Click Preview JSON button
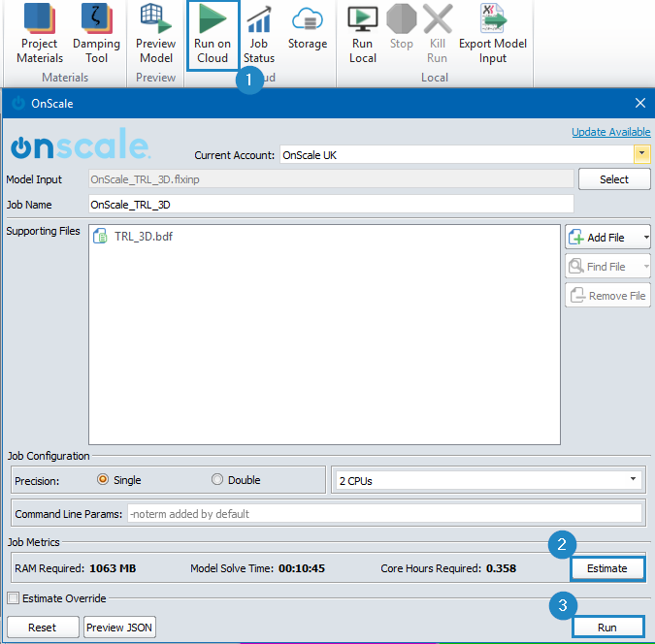655x644 pixels. [x=119, y=628]
